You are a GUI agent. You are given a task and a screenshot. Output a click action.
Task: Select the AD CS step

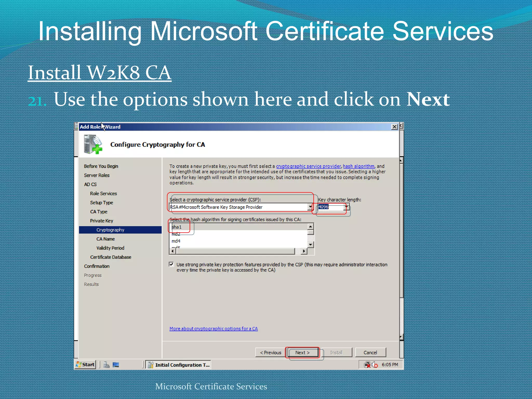click(90, 184)
